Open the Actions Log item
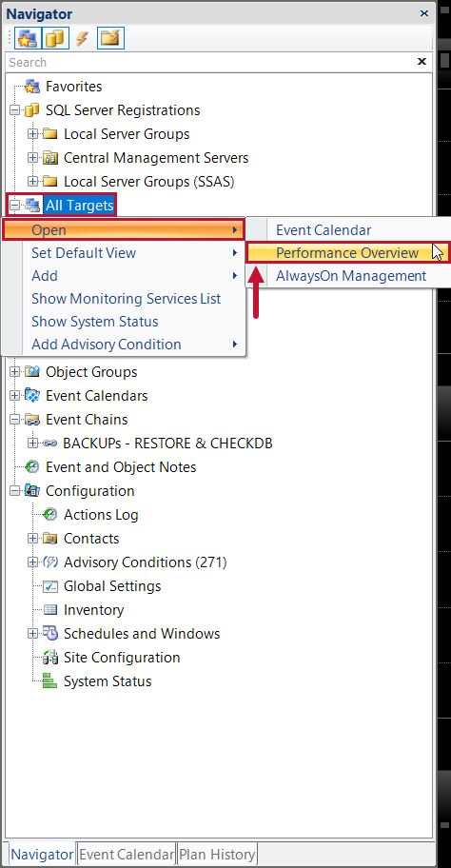The height and width of the screenshot is (868, 451). click(x=101, y=515)
